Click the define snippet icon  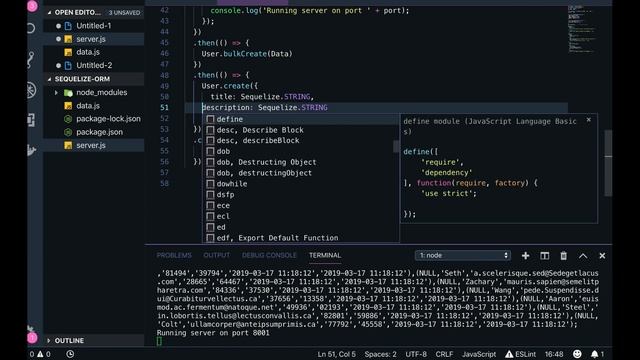(210, 119)
